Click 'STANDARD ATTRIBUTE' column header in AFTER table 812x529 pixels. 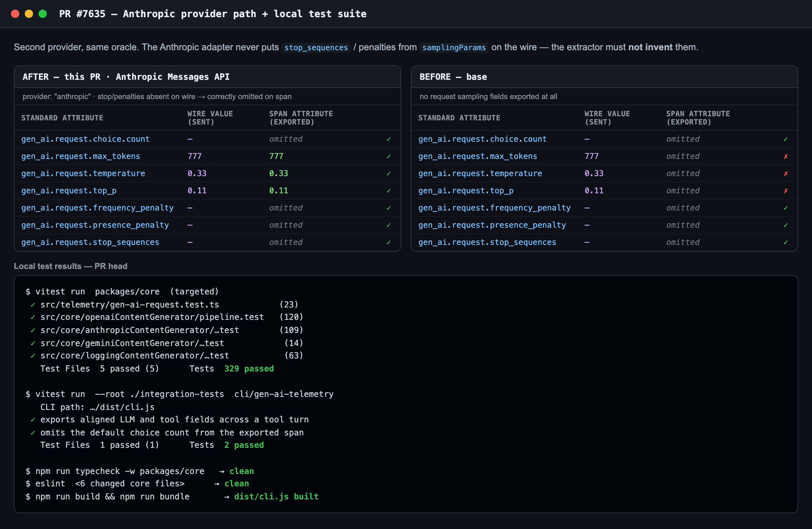62,118
